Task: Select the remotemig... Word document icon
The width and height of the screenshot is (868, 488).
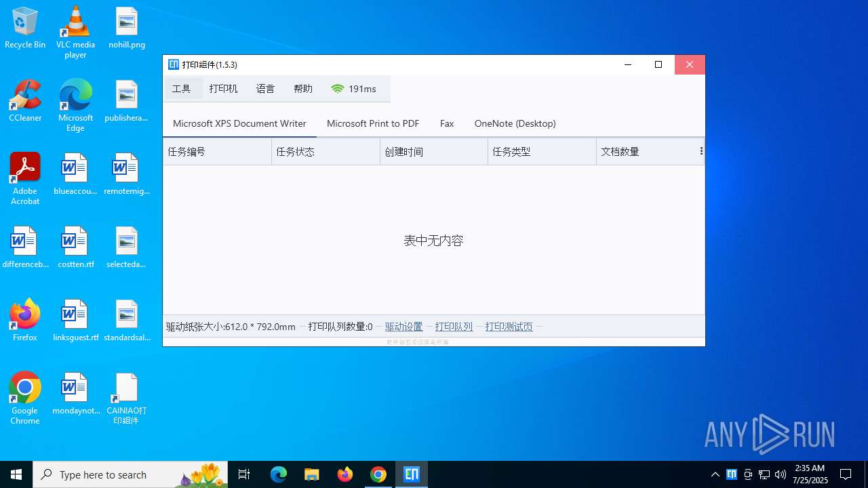Action: tap(127, 174)
